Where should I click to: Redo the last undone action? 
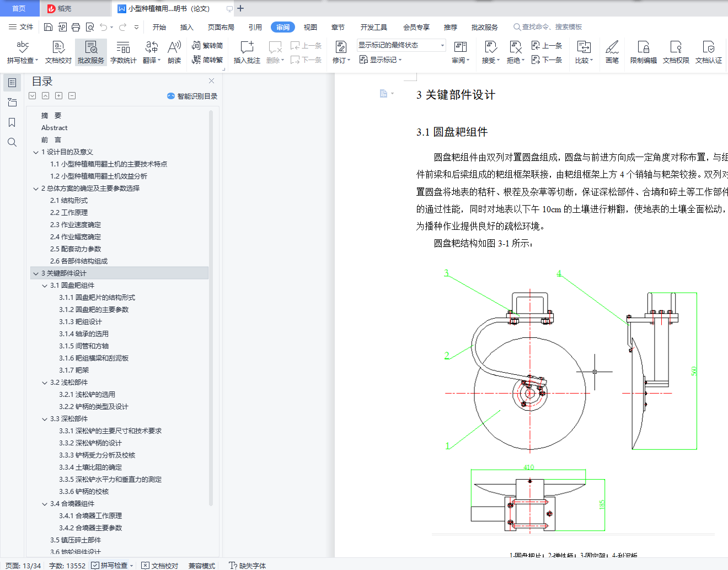pyautogui.click(x=122, y=27)
